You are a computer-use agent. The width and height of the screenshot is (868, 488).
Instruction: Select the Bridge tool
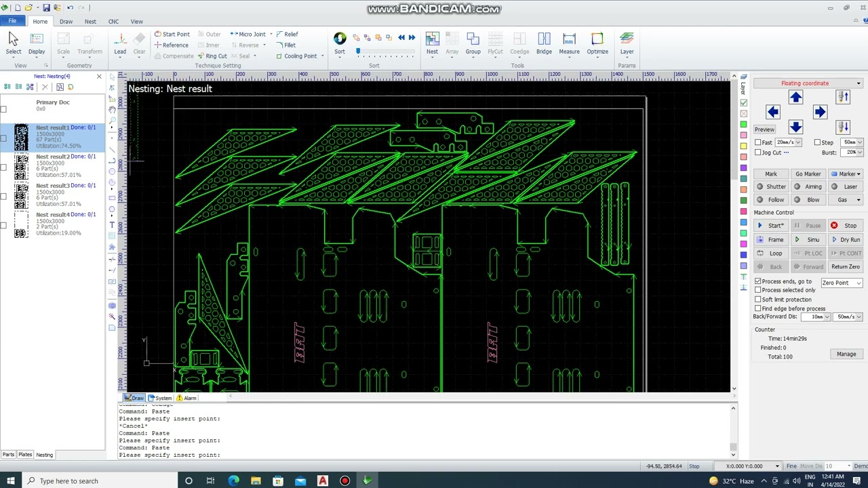click(544, 43)
